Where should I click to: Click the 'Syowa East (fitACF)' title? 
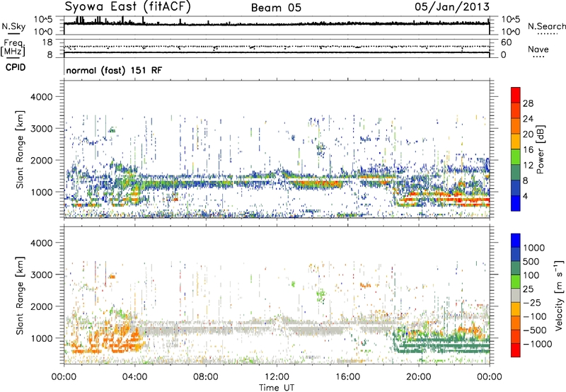(127, 6)
